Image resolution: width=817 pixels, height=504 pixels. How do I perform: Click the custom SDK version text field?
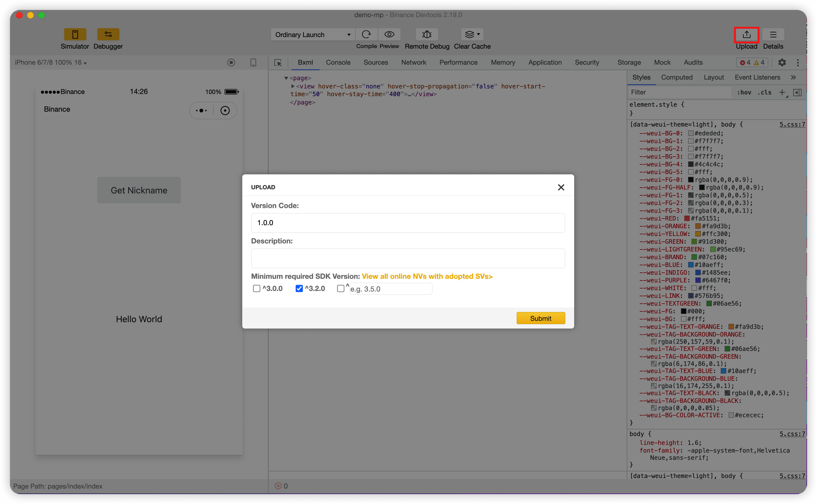[391, 289]
